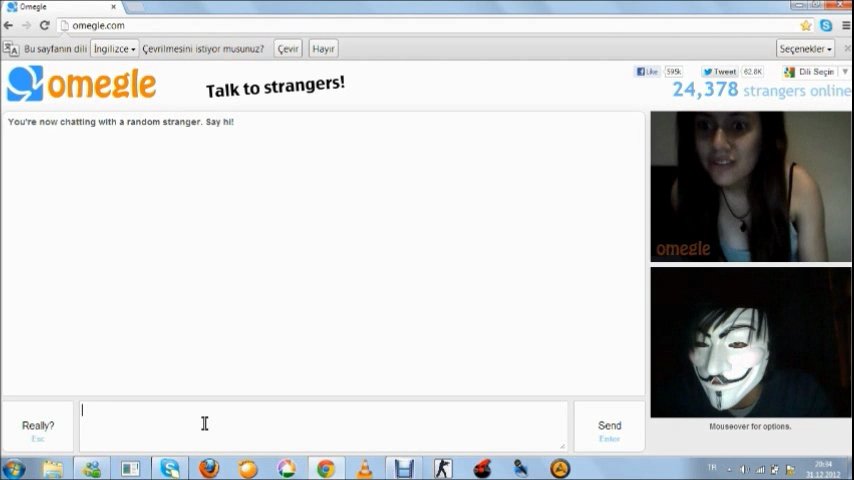This screenshot has height=480, width=854.
Task: Open Windows Live Messenger from the taskbar
Action: [92, 469]
